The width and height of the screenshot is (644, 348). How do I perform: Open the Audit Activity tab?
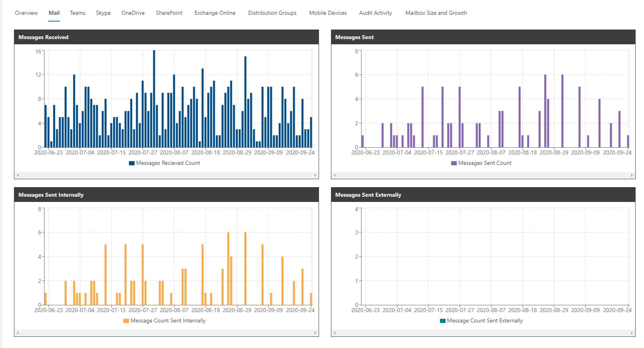[375, 13]
